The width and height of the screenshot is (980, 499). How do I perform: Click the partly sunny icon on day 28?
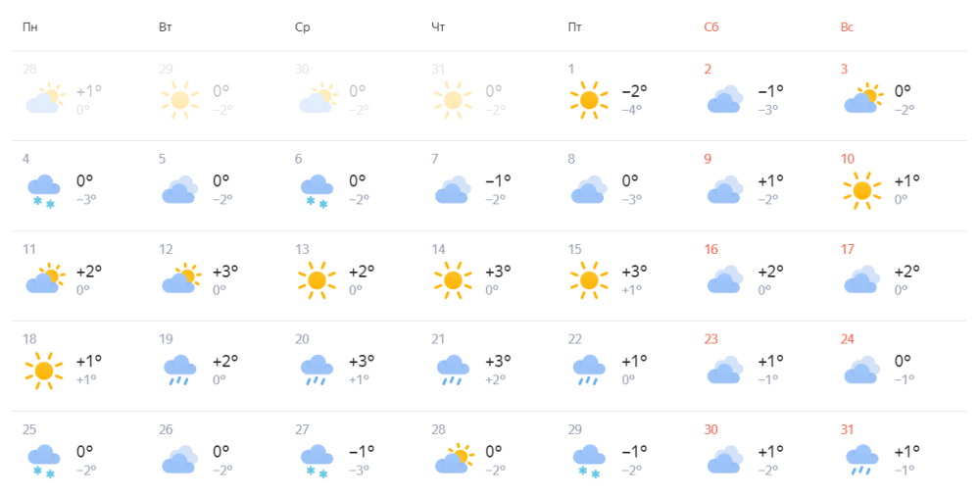[454, 459]
